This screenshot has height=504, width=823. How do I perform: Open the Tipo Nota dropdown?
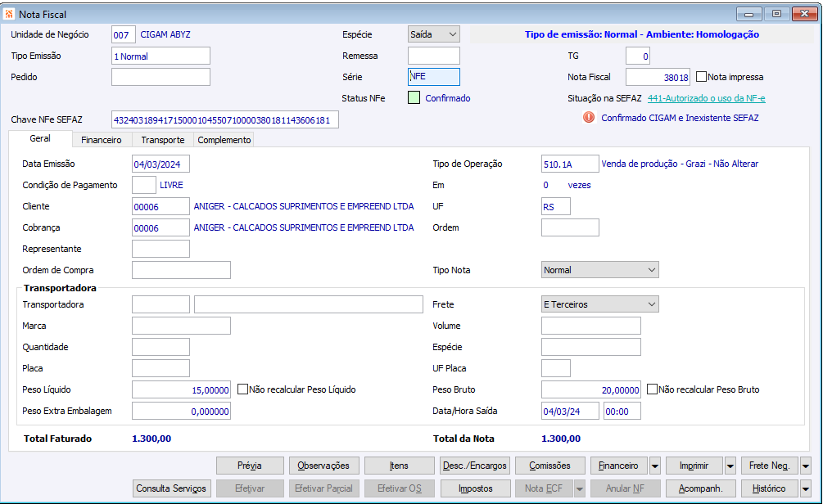click(600, 269)
